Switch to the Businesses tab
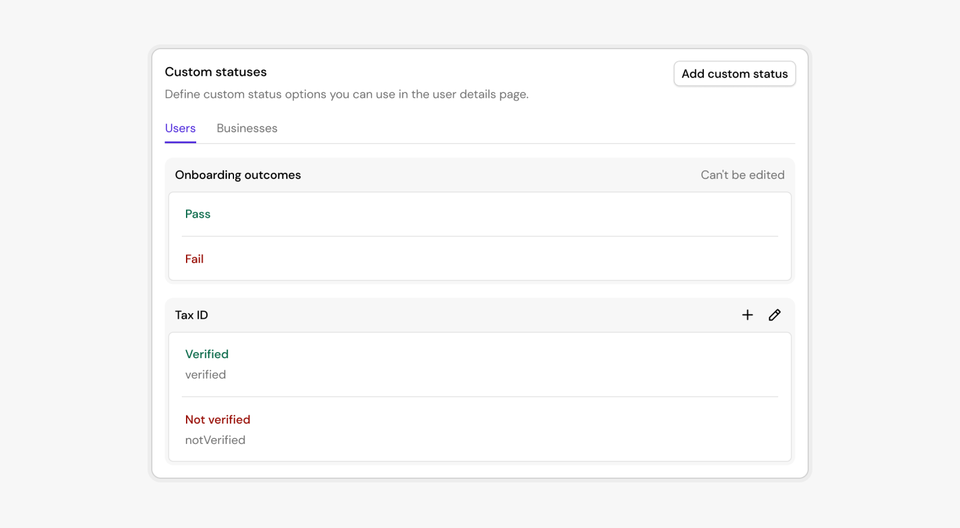Viewport: 960px width, 528px height. [247, 128]
